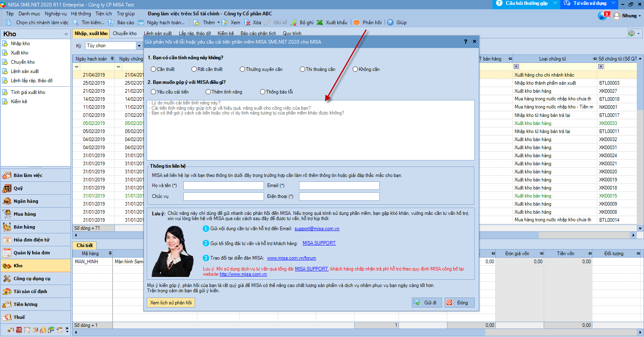This screenshot has width=644, height=337.
Task: Expand the Tư vấn sử dụng dropdown
Action: 613,3
